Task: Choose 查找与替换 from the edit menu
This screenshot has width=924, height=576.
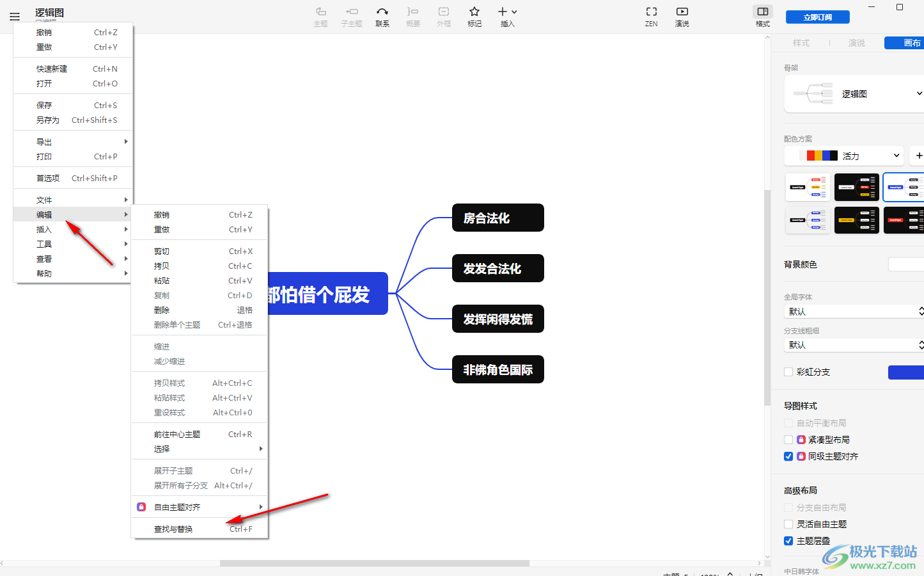Action: [x=200, y=529]
